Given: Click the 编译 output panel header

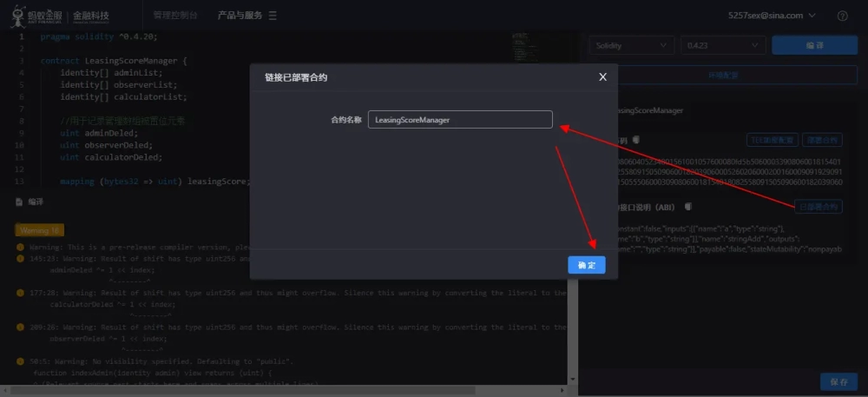Looking at the screenshot, I should 30,202.
